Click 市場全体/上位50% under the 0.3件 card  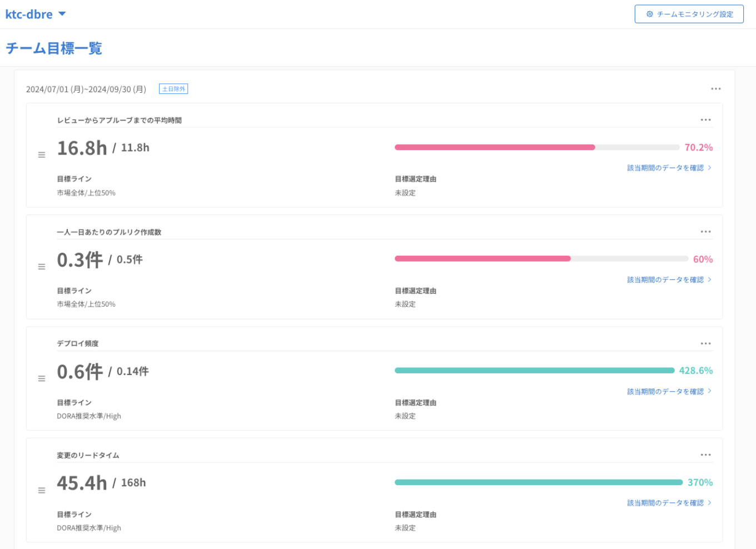(x=86, y=304)
